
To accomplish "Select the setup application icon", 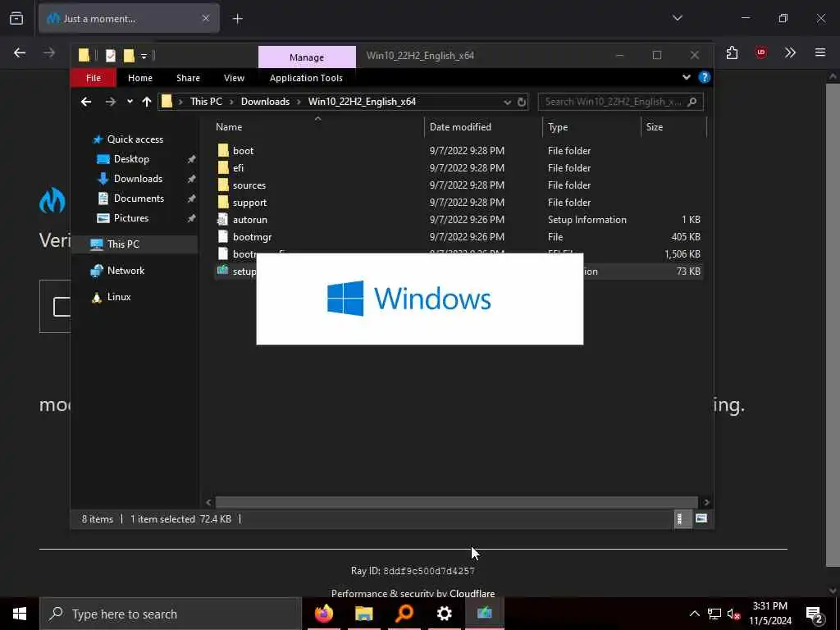I will [x=223, y=271].
